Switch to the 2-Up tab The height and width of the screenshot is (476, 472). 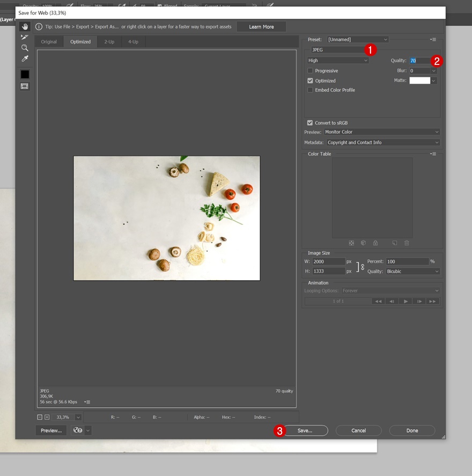pyautogui.click(x=109, y=42)
